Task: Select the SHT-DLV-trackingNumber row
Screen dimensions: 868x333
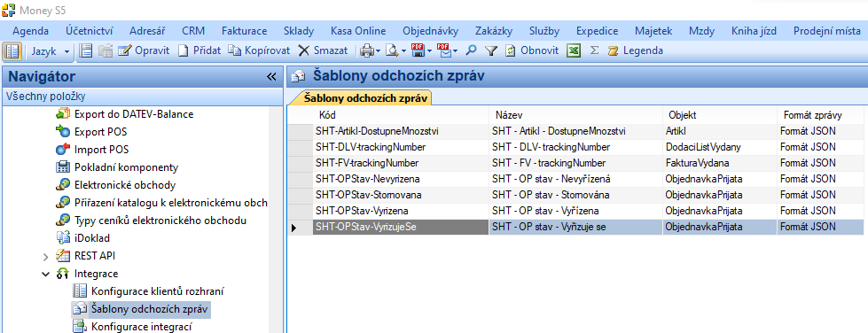Action: [575, 147]
